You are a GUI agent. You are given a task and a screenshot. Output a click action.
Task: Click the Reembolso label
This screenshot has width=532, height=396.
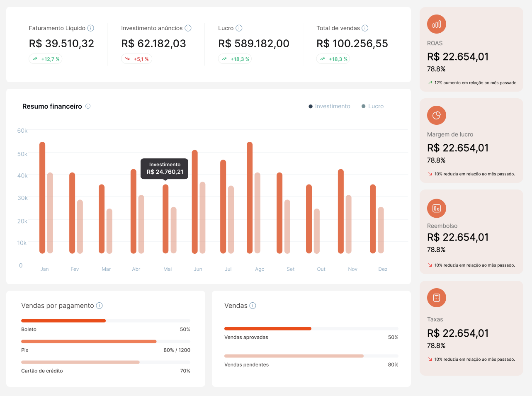tap(442, 226)
